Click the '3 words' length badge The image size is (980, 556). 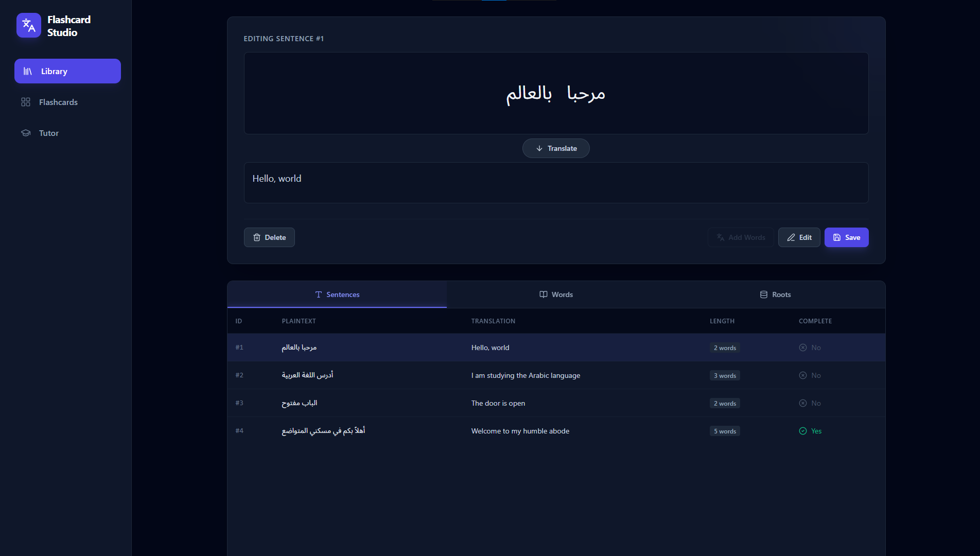point(725,375)
